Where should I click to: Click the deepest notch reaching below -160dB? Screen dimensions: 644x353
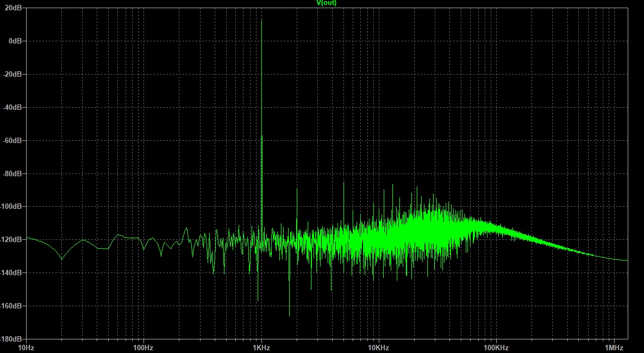(289, 315)
